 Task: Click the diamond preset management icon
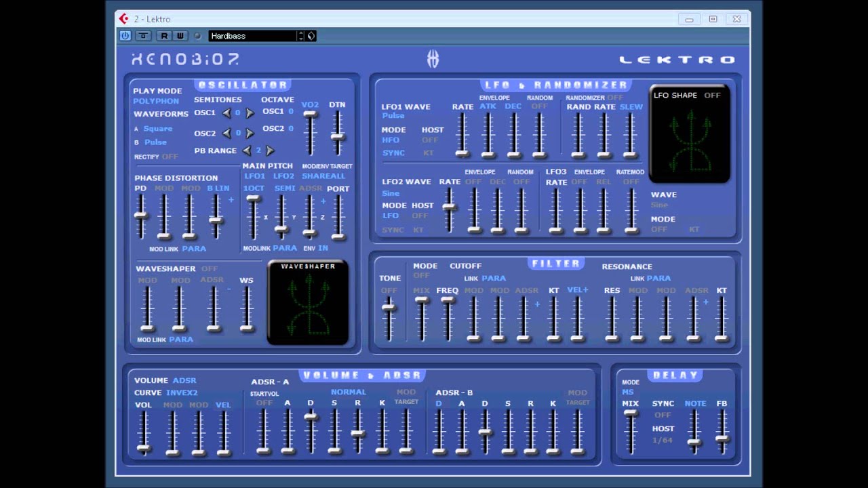pos(311,36)
